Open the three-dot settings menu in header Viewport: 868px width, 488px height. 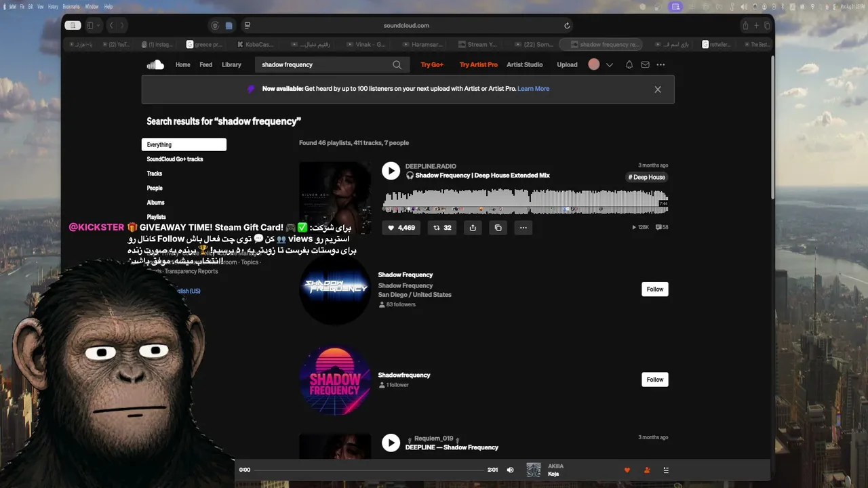[660, 65]
